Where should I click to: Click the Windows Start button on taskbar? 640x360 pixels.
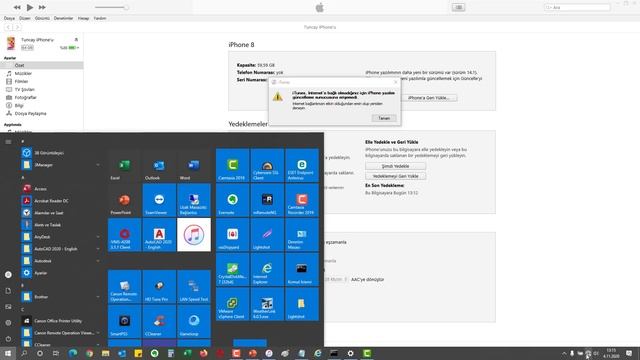8,353
